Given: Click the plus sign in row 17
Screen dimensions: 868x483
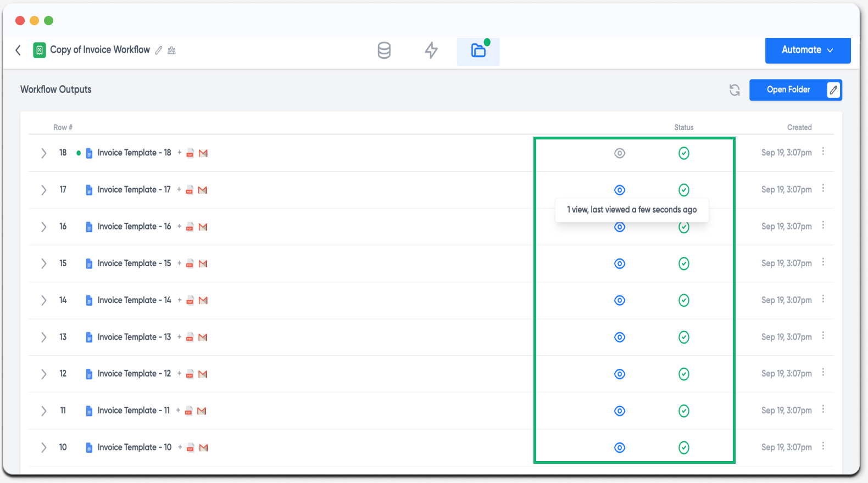Looking at the screenshot, I should [x=179, y=189].
